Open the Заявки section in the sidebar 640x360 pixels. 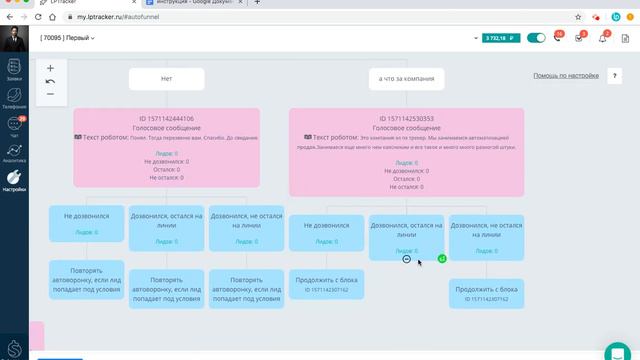pyautogui.click(x=14, y=69)
